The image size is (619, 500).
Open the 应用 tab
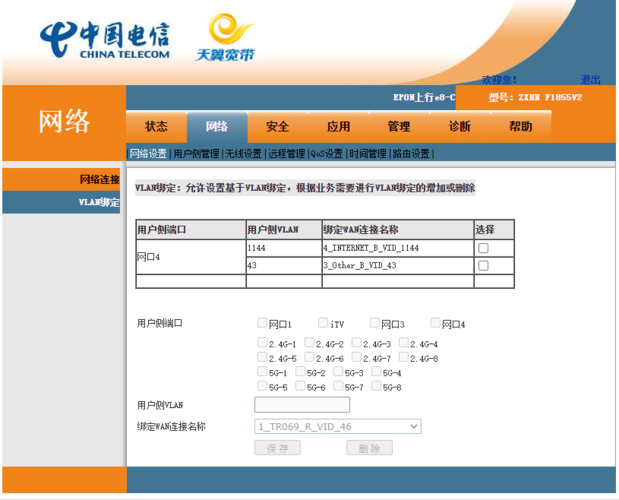tap(339, 127)
